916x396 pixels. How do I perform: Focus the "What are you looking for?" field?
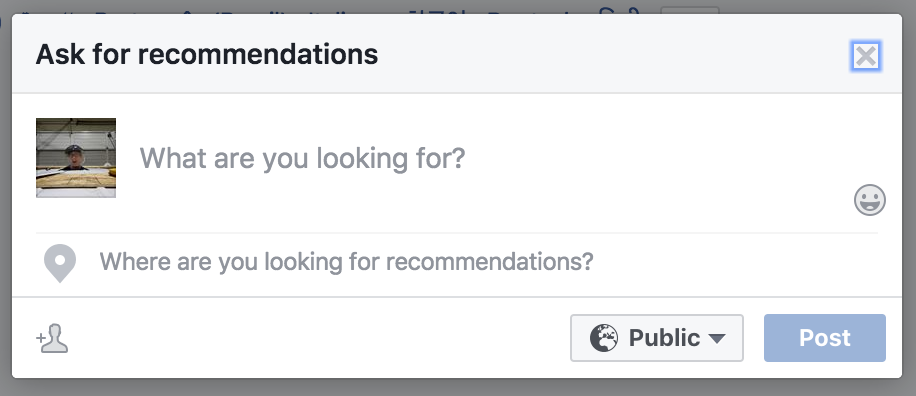click(491, 158)
